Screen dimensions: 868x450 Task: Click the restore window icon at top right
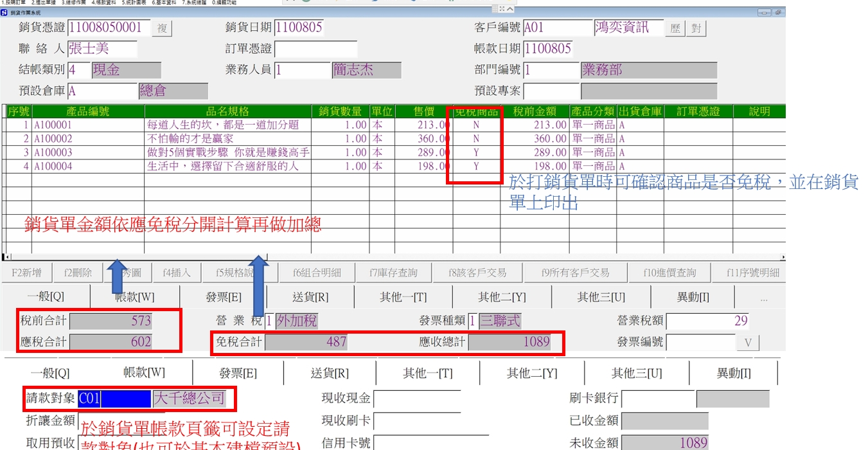pyautogui.click(x=778, y=12)
